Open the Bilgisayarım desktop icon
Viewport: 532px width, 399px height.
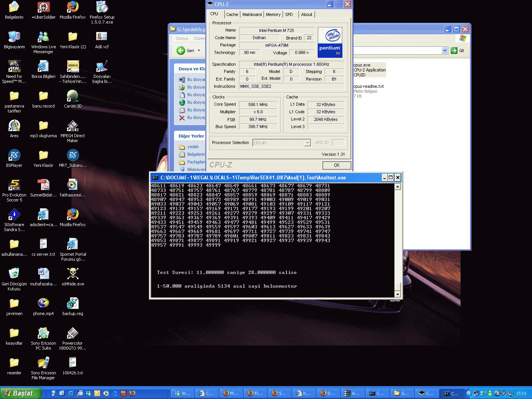coord(14,40)
